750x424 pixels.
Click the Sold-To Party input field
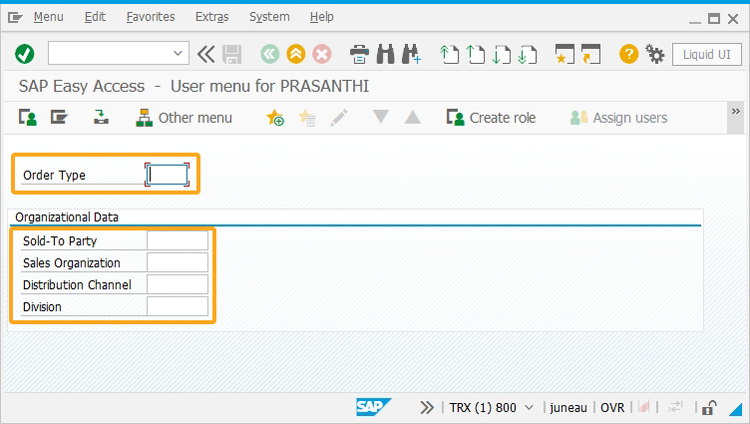point(177,241)
